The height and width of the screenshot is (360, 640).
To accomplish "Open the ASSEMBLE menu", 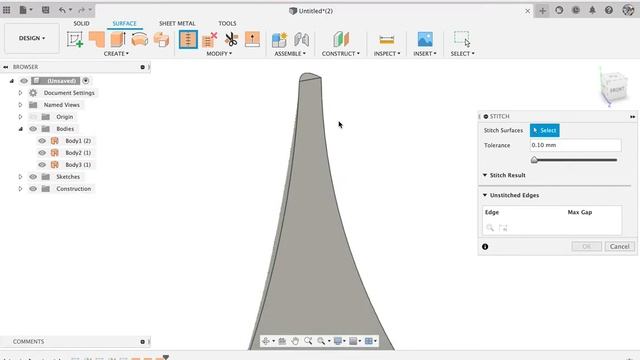I will click(x=290, y=53).
